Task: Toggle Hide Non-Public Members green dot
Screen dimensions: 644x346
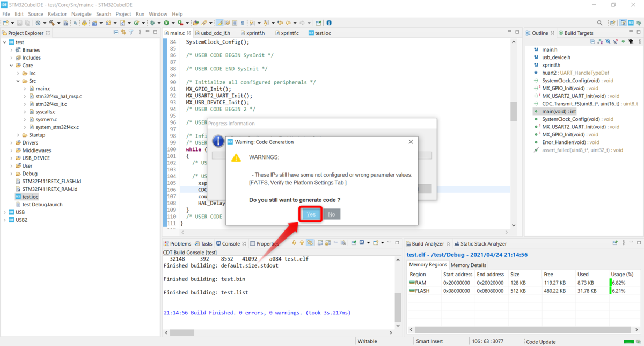Action: [623, 41]
